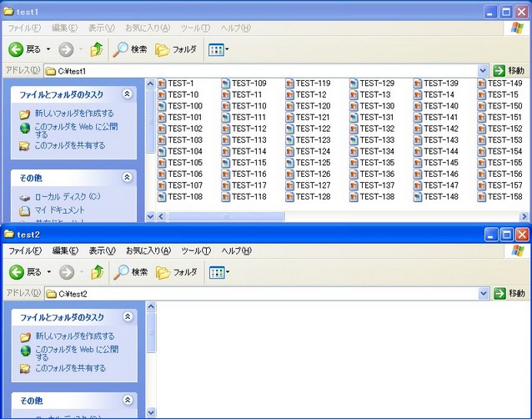Viewport: 532px width, 419px height.
Task: Collapse the file and folder tasks panel in test1
Action: pyautogui.click(x=127, y=94)
